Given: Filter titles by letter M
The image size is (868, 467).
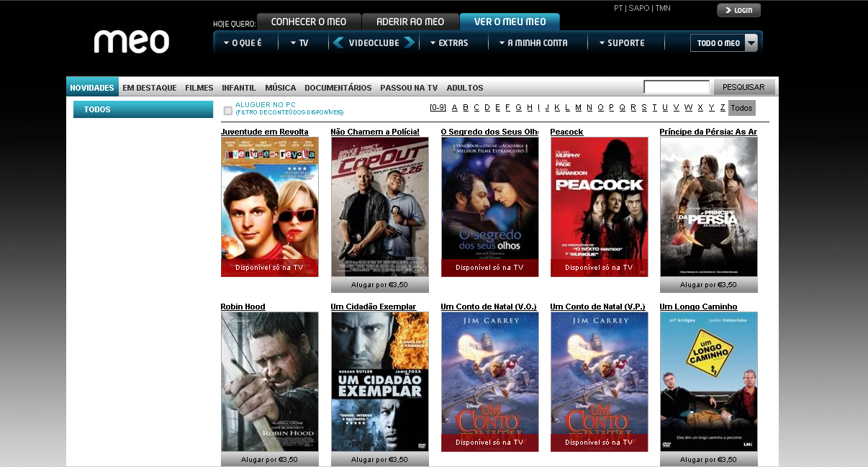Looking at the screenshot, I should click(578, 108).
